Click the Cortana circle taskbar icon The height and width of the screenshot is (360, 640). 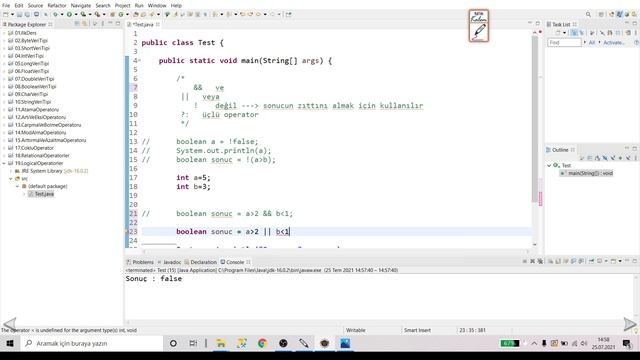[x=173, y=343]
